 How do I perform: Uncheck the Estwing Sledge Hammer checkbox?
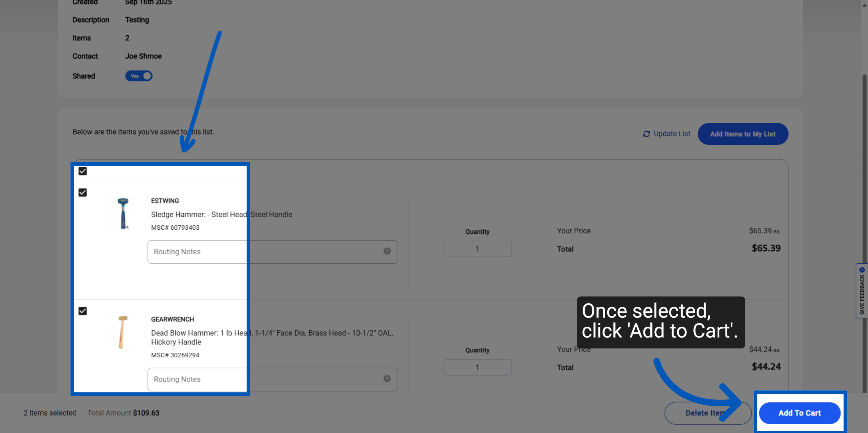point(82,192)
